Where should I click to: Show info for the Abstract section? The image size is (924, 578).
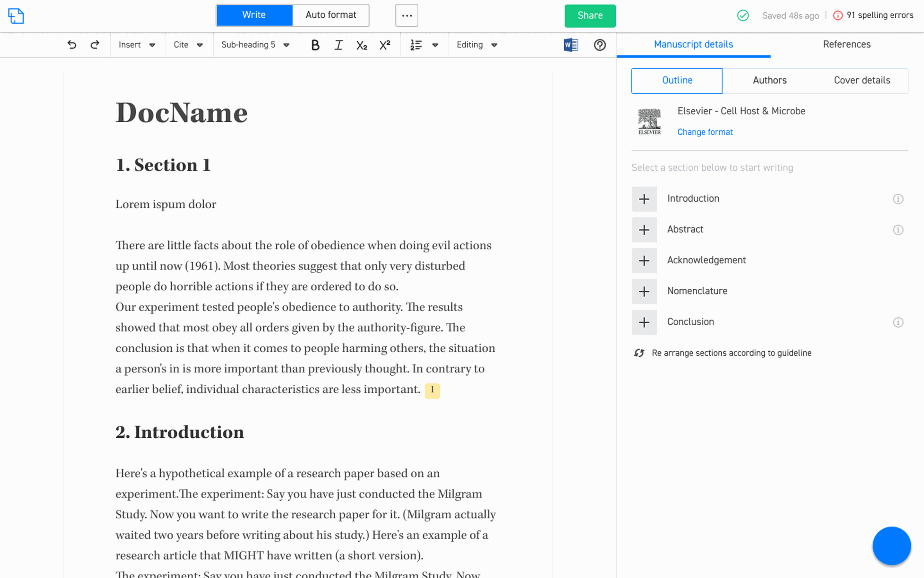point(898,230)
